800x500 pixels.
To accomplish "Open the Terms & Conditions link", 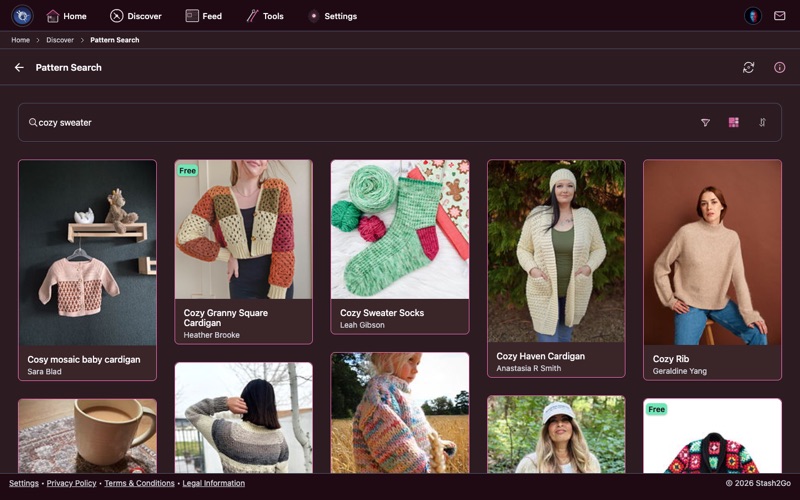I will (139, 483).
